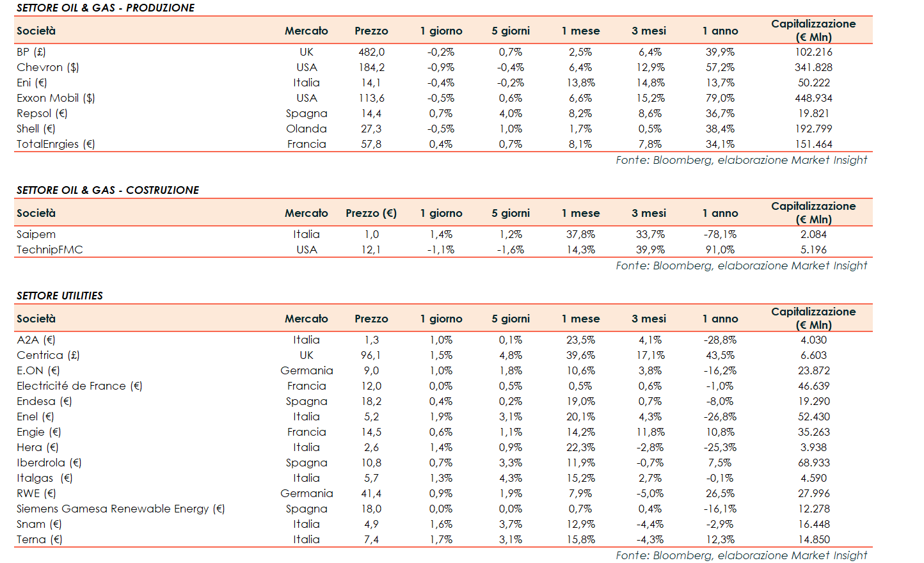Click the SETTORE OIL & GAS - PRODUZIONE heading
This screenshot has height=563, width=924.
pyautogui.click(x=106, y=8)
